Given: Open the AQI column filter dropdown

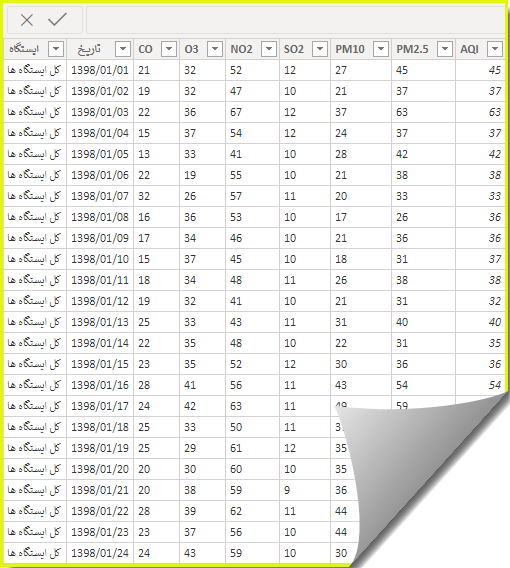Looking at the screenshot, I should coord(495,49).
